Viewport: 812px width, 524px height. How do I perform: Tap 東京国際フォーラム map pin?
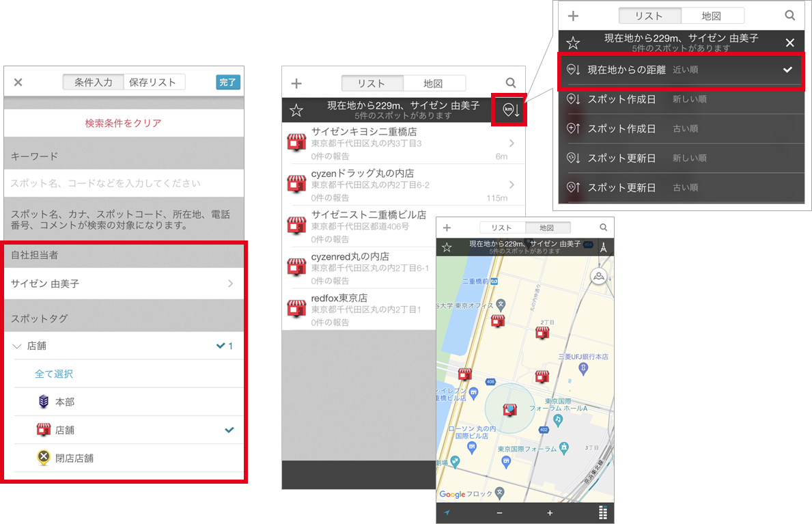(x=565, y=447)
